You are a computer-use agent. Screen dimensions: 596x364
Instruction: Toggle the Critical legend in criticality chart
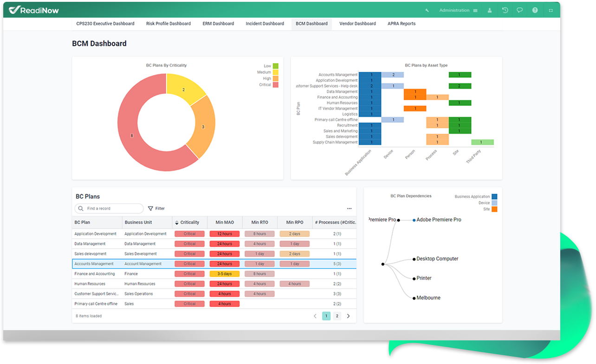(x=275, y=85)
